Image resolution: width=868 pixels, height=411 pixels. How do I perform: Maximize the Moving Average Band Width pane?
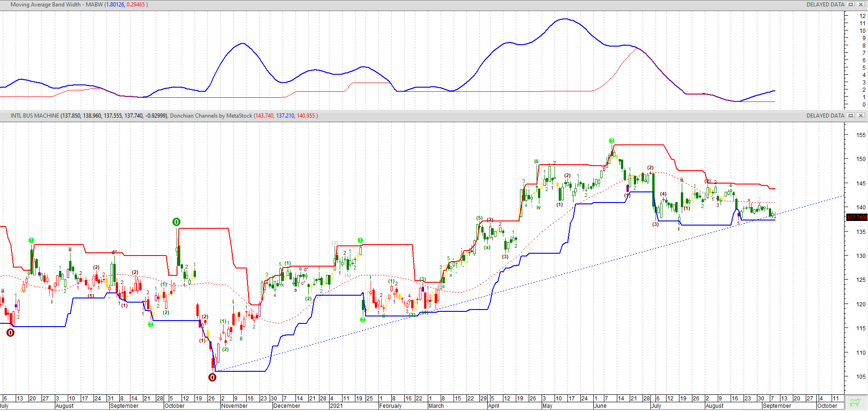pyautogui.click(x=851, y=5)
